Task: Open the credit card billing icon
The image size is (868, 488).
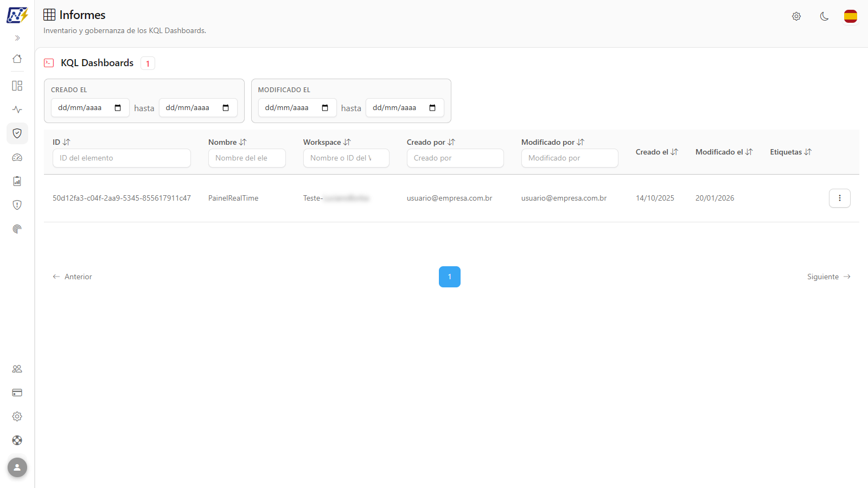Action: click(x=17, y=393)
